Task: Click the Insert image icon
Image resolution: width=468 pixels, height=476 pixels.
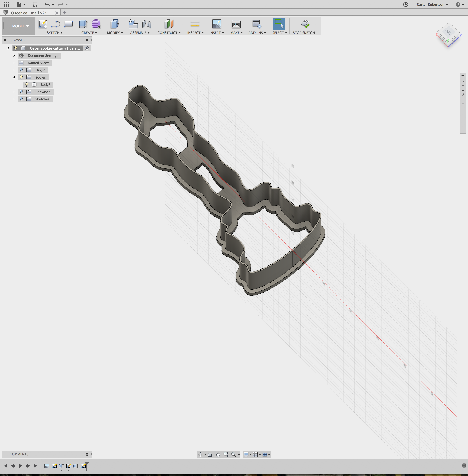Action: [217, 24]
